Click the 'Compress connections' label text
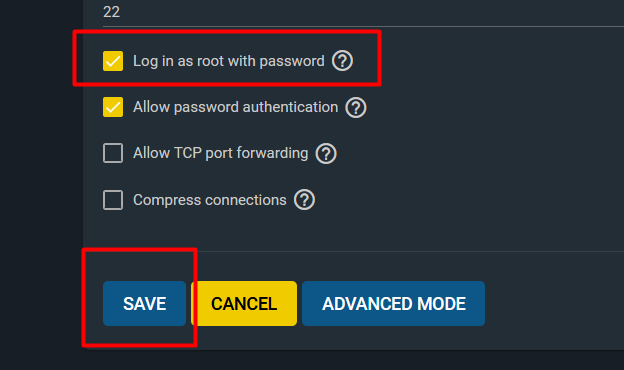Viewport: 624px width, 370px height. coord(210,200)
